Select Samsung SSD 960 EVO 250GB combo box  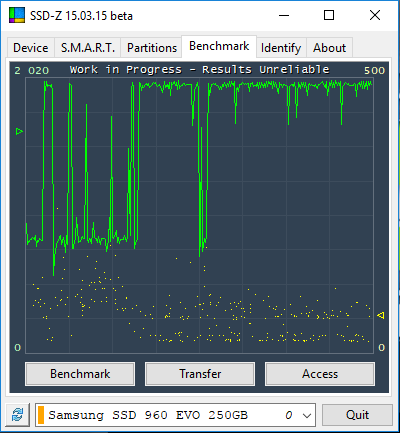click(x=175, y=415)
